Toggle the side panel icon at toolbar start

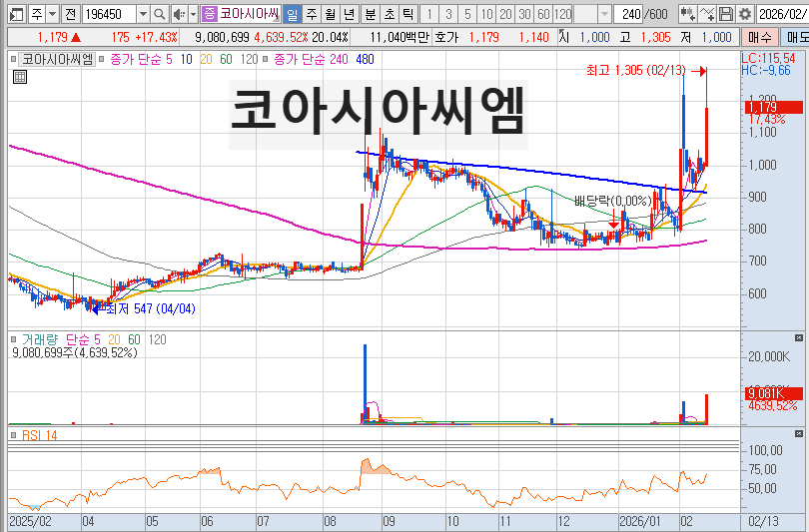coord(17,14)
